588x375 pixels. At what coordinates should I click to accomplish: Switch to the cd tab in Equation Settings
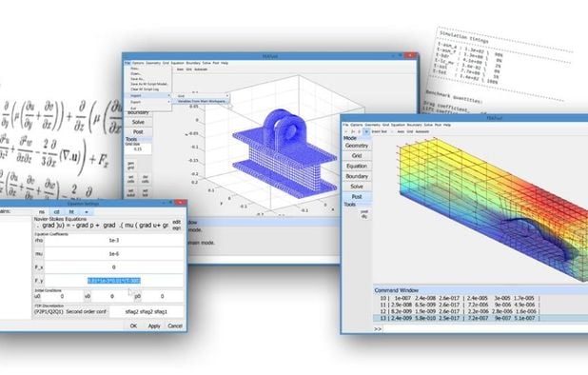(x=57, y=212)
